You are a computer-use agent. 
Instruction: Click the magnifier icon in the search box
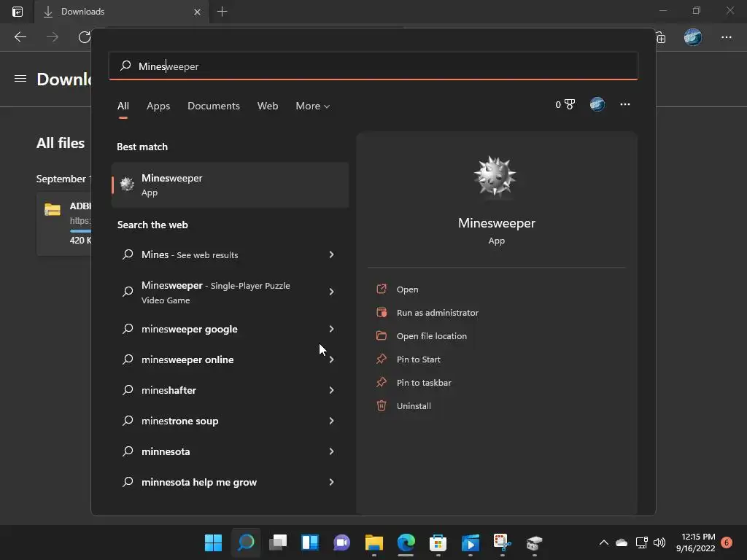point(125,66)
